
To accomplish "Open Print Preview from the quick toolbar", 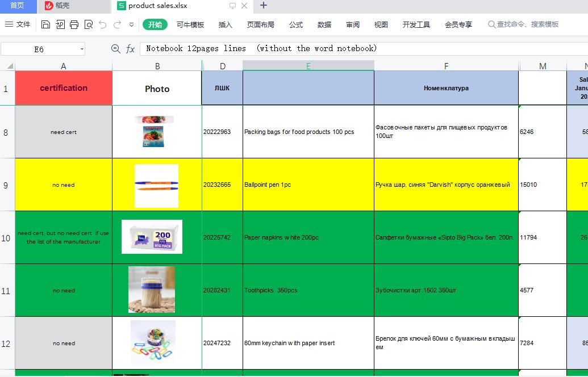I will tap(88, 24).
